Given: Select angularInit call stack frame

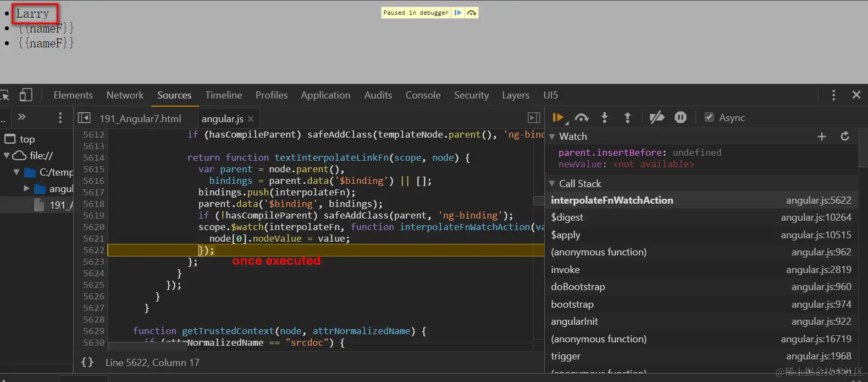Looking at the screenshot, I should [701, 321].
